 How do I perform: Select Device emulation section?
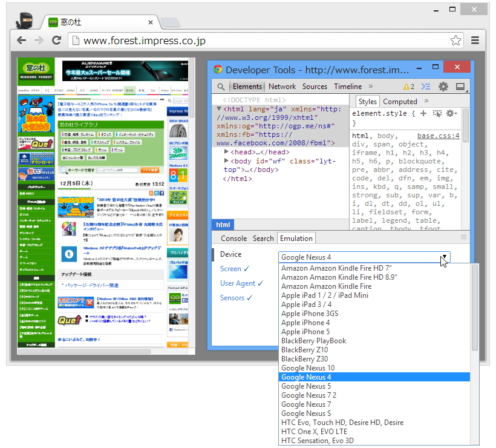click(x=230, y=254)
